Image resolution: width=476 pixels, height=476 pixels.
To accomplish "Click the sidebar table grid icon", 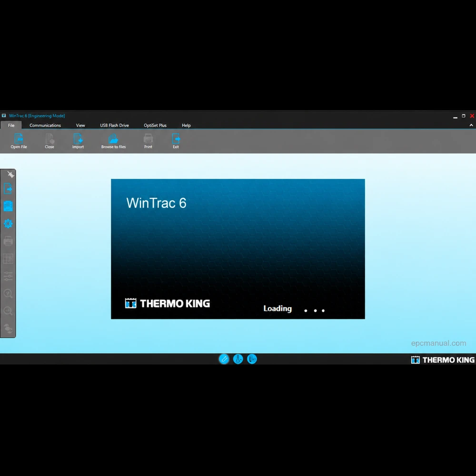I will pyautogui.click(x=8, y=258).
